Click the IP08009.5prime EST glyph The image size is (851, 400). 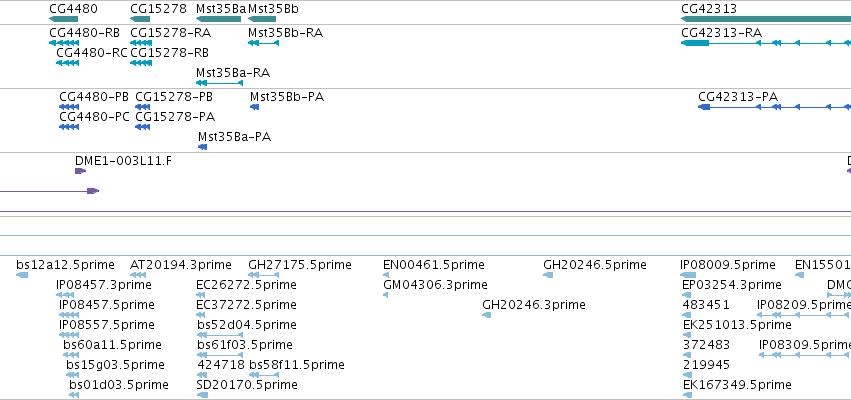click(x=688, y=275)
